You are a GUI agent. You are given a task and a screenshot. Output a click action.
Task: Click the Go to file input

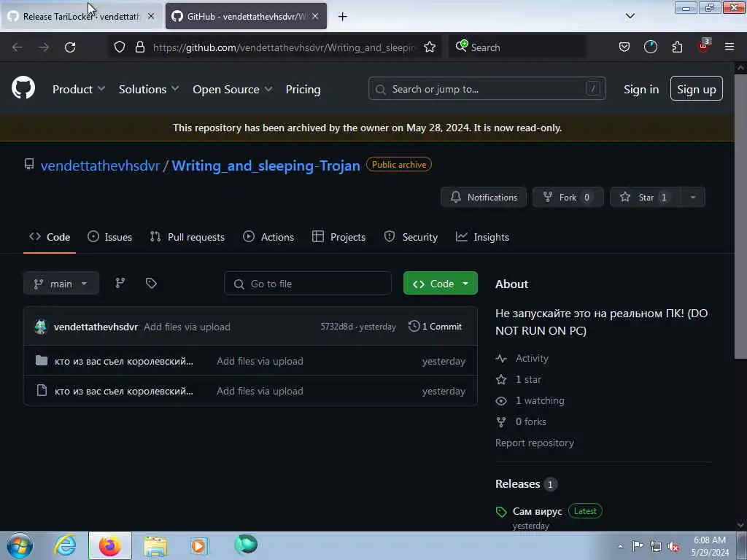[x=308, y=284]
